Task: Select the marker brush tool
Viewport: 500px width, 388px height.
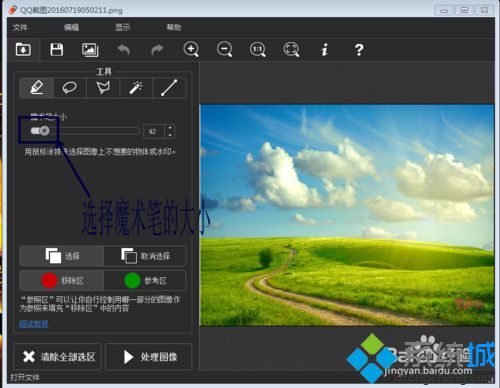Action: pyautogui.click(x=37, y=88)
